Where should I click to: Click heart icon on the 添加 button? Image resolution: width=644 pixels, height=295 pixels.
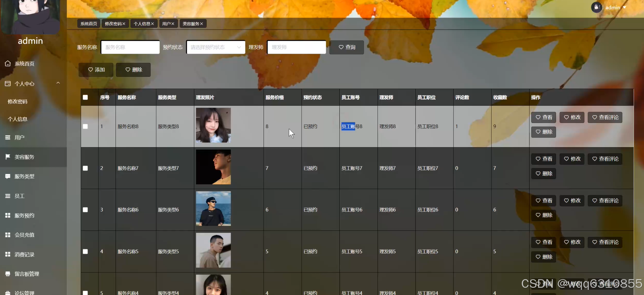click(90, 69)
